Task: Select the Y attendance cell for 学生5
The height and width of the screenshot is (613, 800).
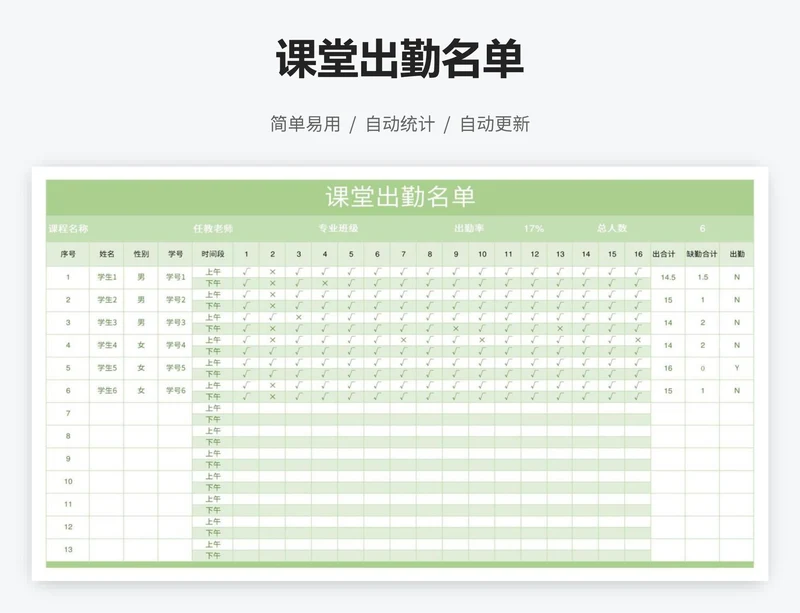Action: pos(737,368)
